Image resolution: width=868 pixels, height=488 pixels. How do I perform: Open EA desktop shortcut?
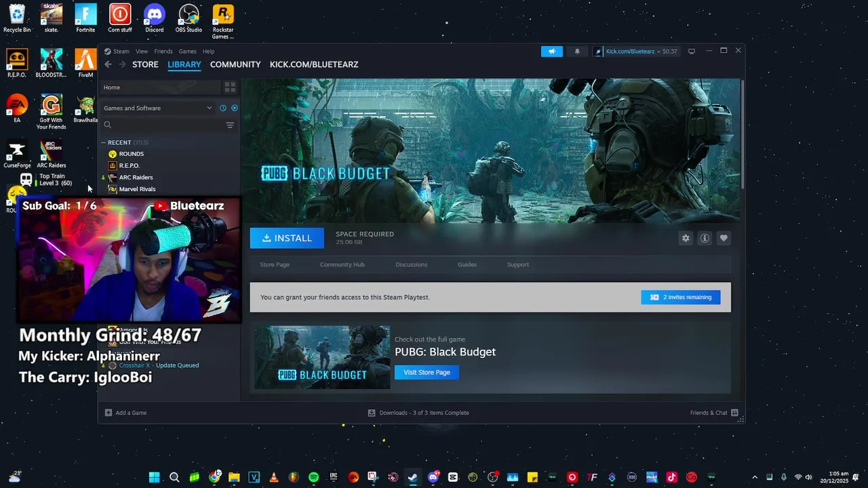(17, 108)
